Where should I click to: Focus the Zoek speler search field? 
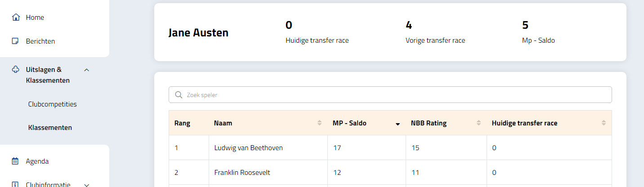click(x=396, y=95)
